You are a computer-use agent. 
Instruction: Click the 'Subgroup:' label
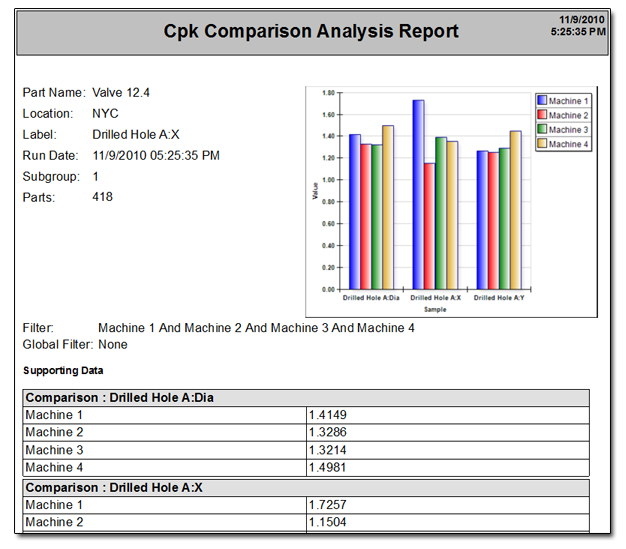(51, 176)
